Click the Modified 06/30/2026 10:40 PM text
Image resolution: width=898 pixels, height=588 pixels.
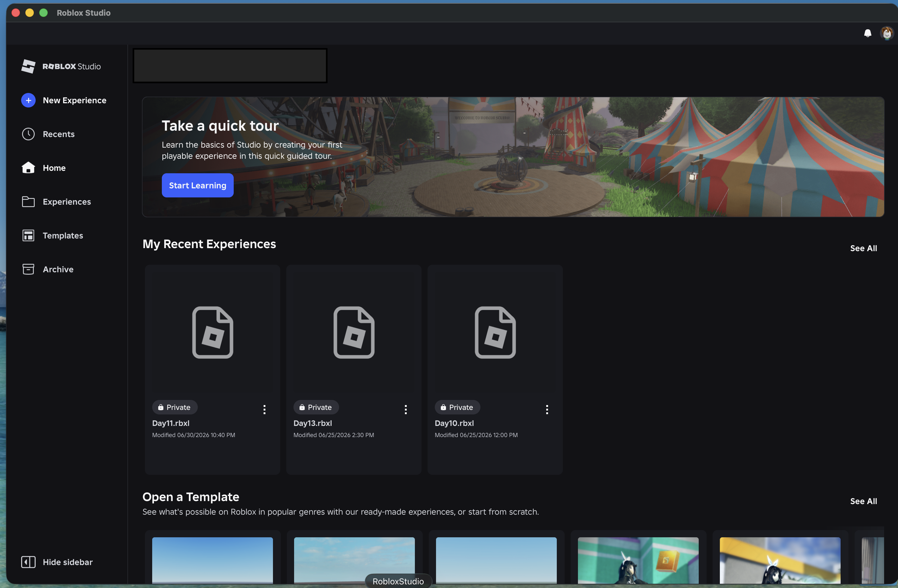click(194, 435)
